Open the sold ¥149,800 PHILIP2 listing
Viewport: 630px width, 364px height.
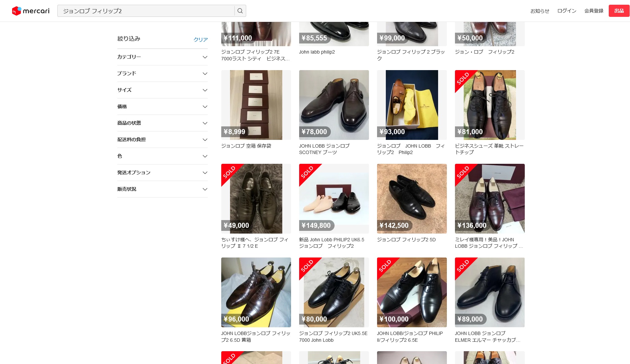334,199
